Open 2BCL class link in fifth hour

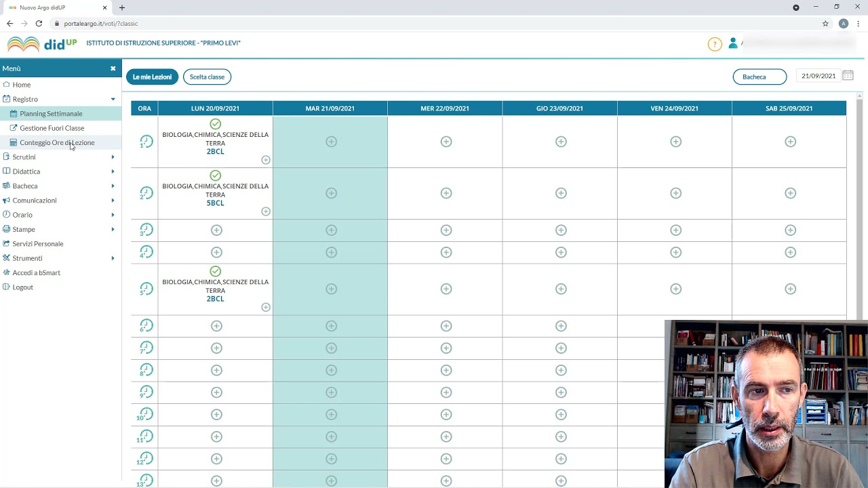pos(215,299)
